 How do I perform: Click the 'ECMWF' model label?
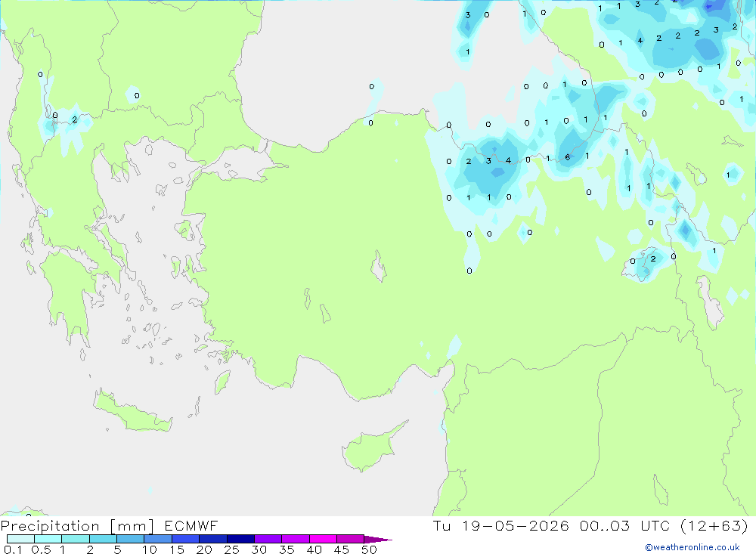[191, 525]
